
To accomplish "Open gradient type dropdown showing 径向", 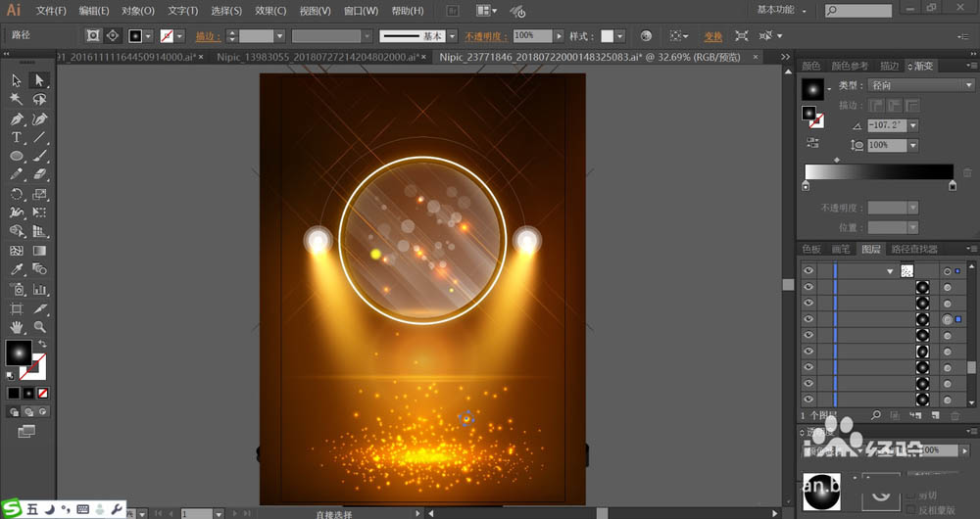I will pyautogui.click(x=920, y=85).
